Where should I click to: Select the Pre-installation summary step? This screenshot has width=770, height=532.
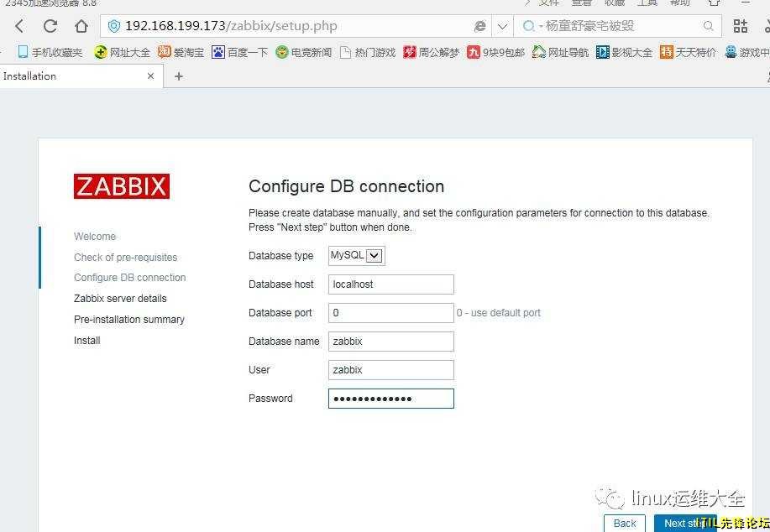pyautogui.click(x=129, y=320)
